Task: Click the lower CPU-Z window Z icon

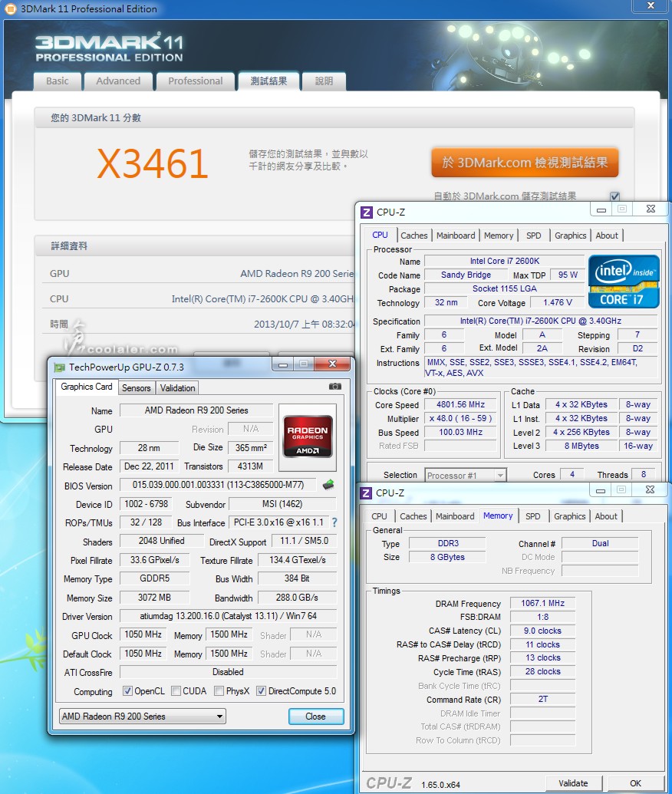Action: coord(366,493)
